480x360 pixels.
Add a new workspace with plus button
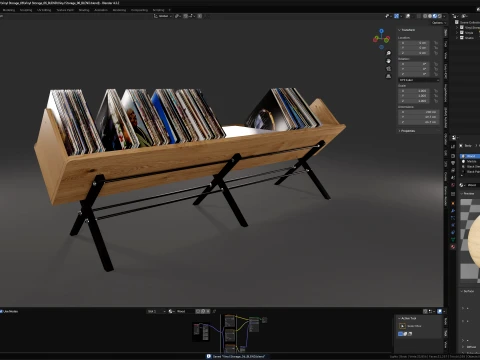pos(170,10)
